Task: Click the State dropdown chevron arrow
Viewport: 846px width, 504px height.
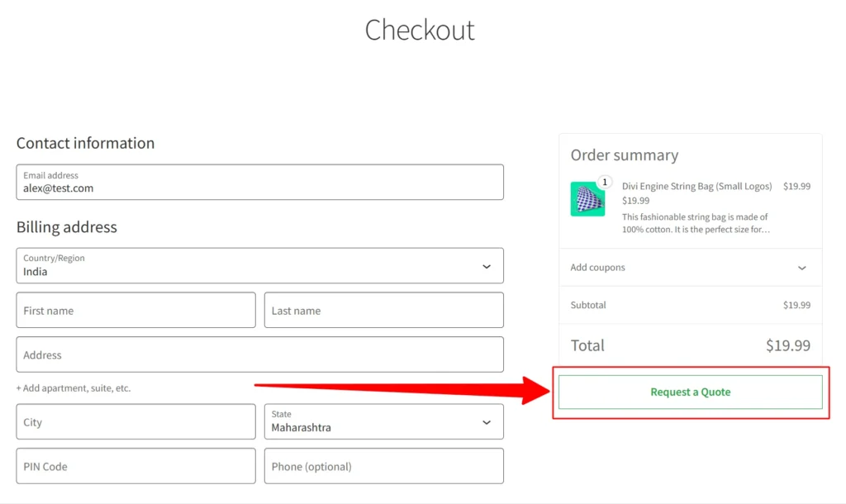Action: point(487,421)
